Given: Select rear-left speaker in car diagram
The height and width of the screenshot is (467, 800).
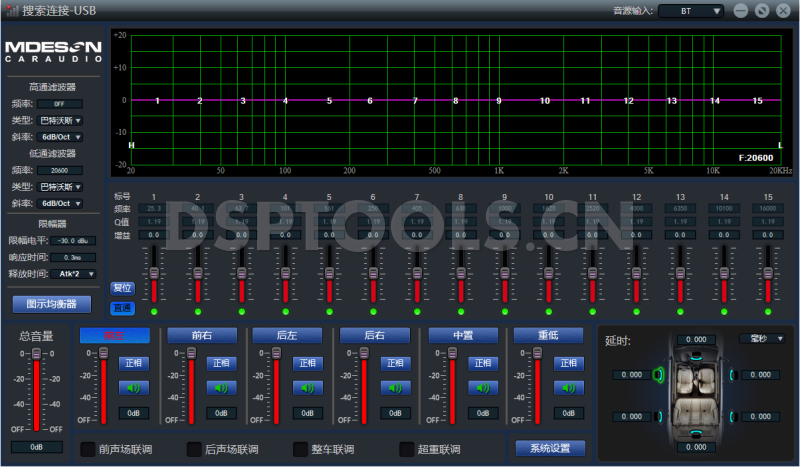Looking at the screenshot, I should click(x=660, y=416).
